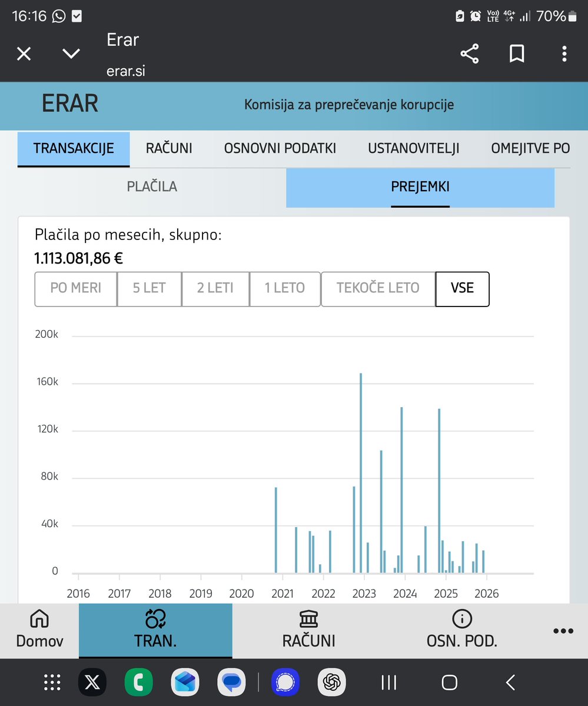
Task: Open the app drawer grid icon
Action: pyautogui.click(x=52, y=682)
